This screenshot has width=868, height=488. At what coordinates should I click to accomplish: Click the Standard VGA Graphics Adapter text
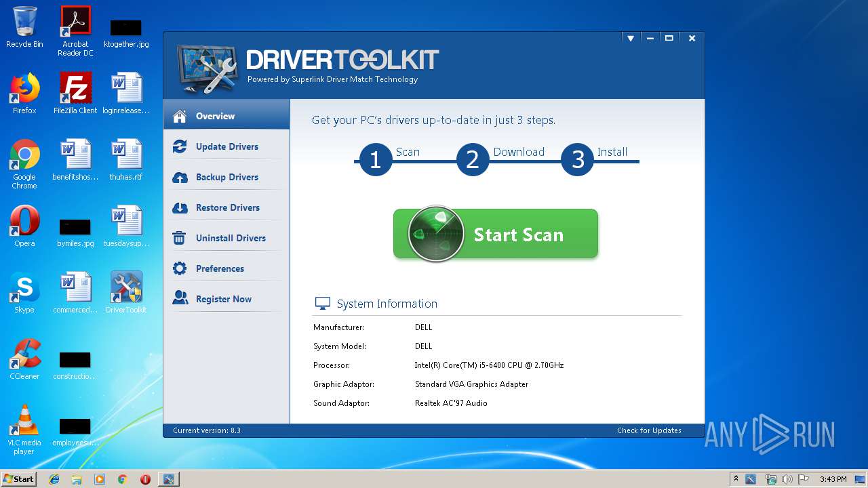point(471,384)
